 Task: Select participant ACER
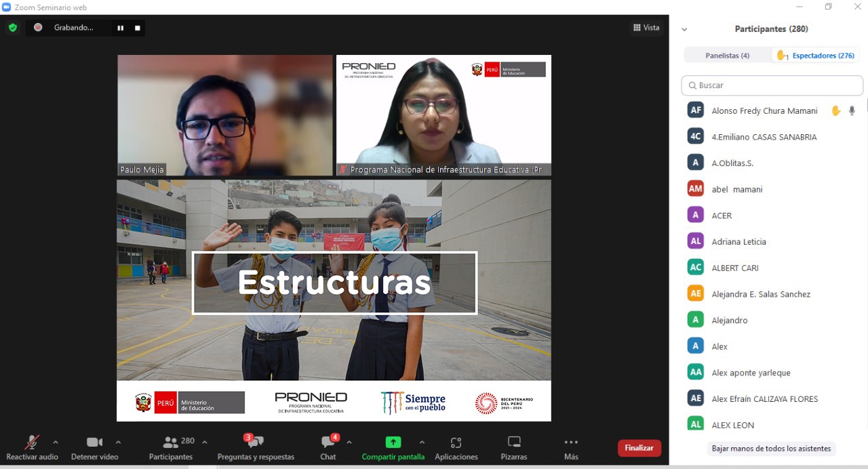(772, 216)
